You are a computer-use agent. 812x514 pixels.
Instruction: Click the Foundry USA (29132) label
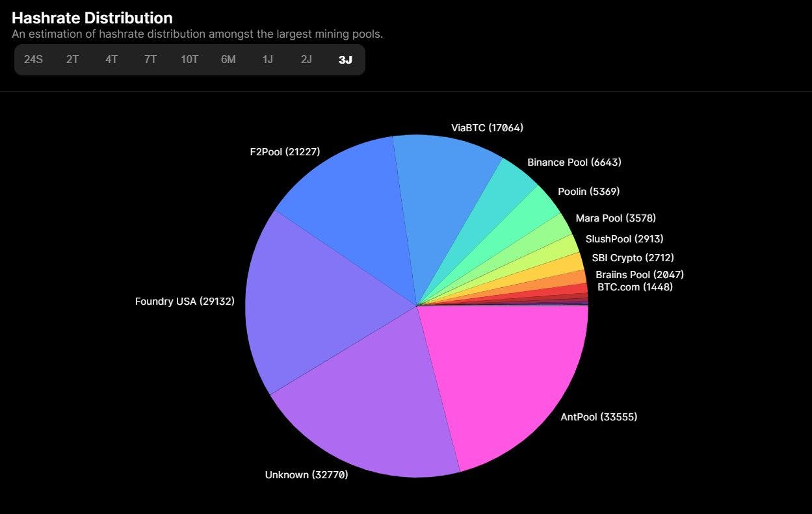(x=185, y=302)
